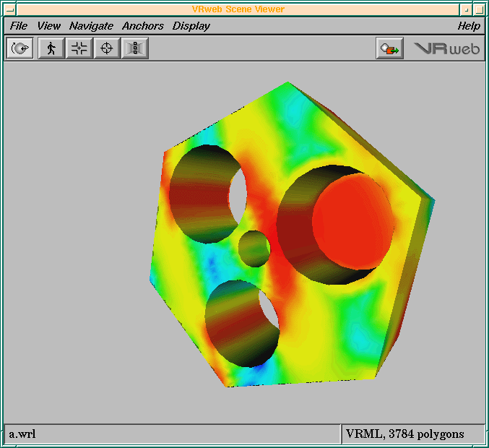Open the Help menu
Viewport: 489px width, 448px height.
[x=469, y=26]
